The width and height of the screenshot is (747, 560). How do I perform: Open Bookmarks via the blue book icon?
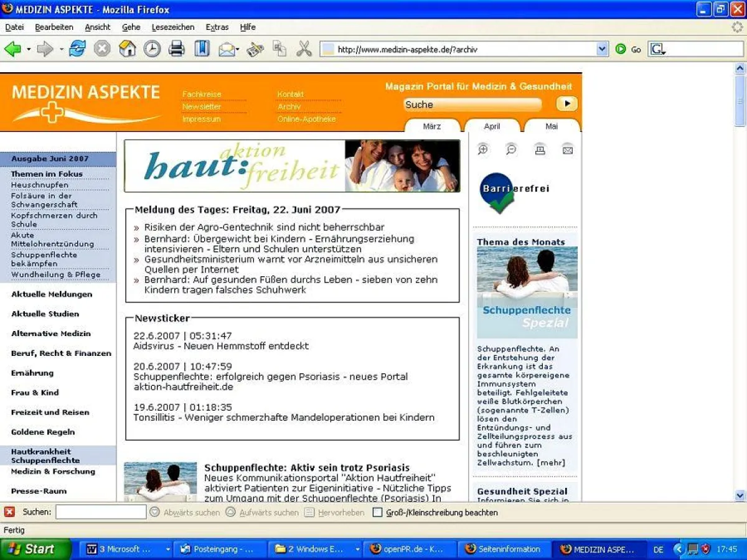click(202, 49)
